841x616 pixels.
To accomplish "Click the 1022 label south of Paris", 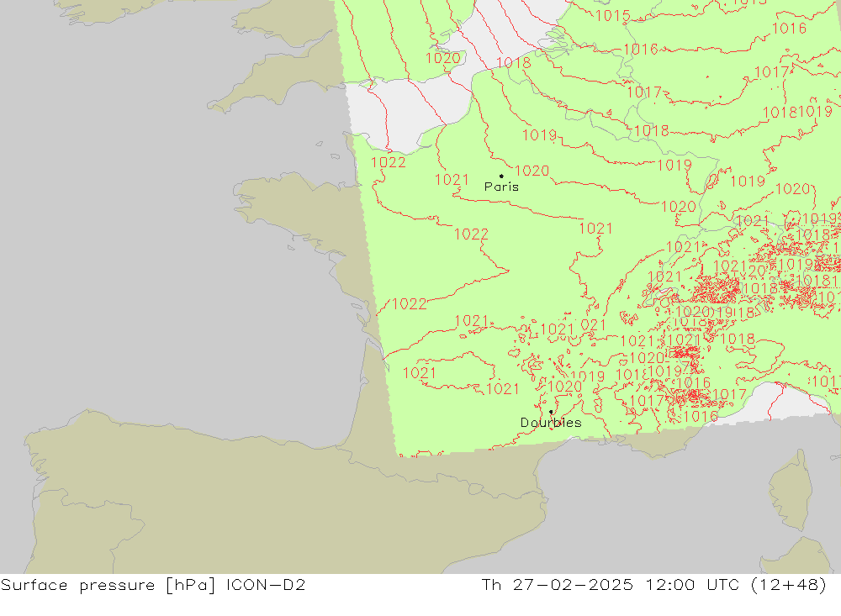I will click(472, 234).
